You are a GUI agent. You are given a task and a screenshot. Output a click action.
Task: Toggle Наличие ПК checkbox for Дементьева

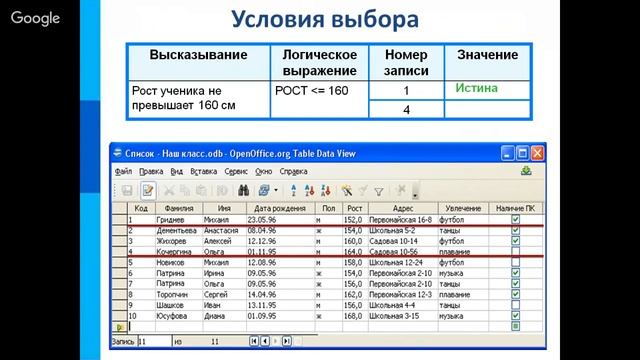pyautogui.click(x=516, y=230)
